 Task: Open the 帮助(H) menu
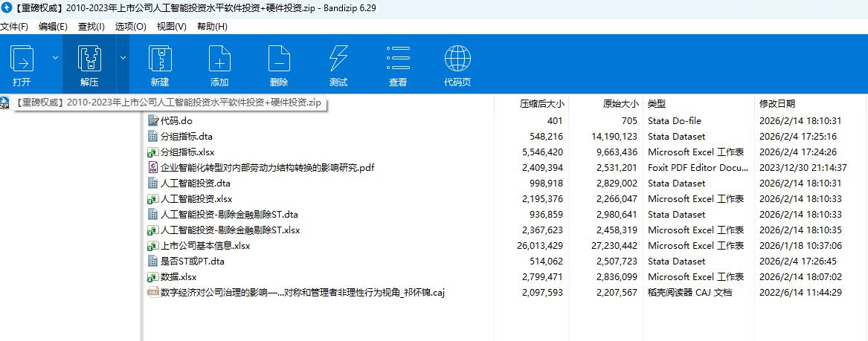pyautogui.click(x=212, y=27)
